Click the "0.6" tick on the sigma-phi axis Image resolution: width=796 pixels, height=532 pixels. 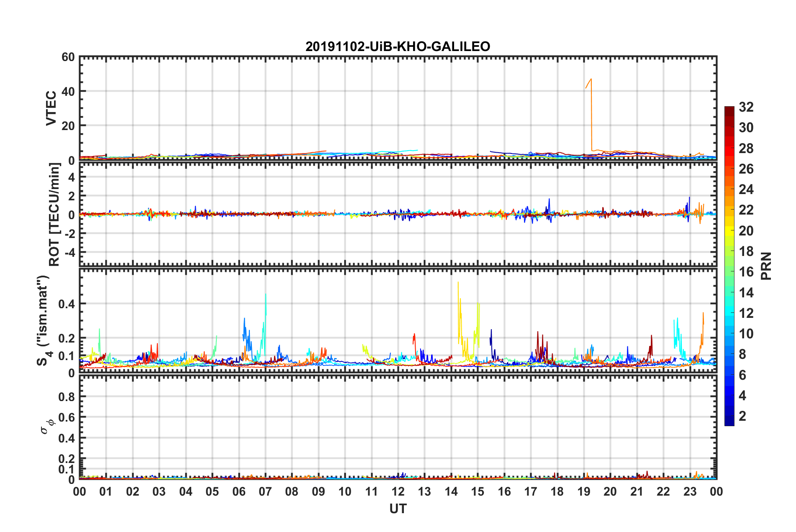pyautogui.click(x=67, y=417)
